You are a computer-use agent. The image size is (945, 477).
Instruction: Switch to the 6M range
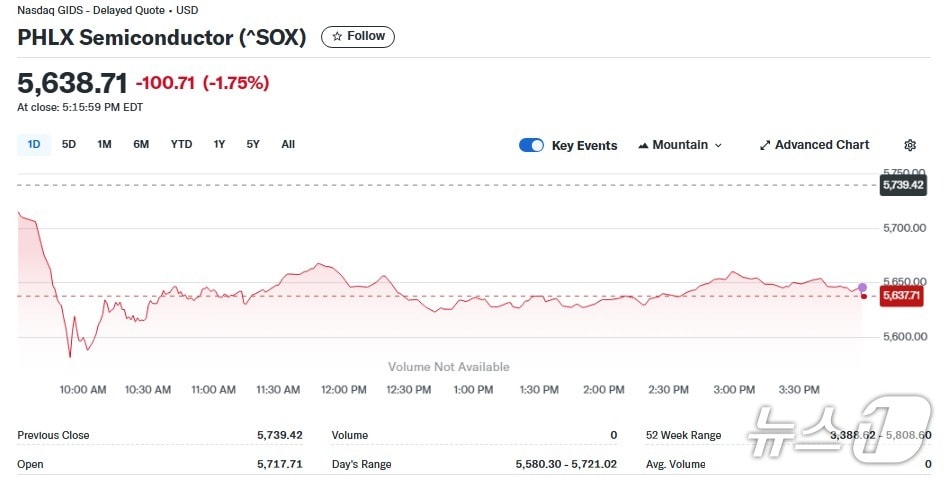[141, 144]
